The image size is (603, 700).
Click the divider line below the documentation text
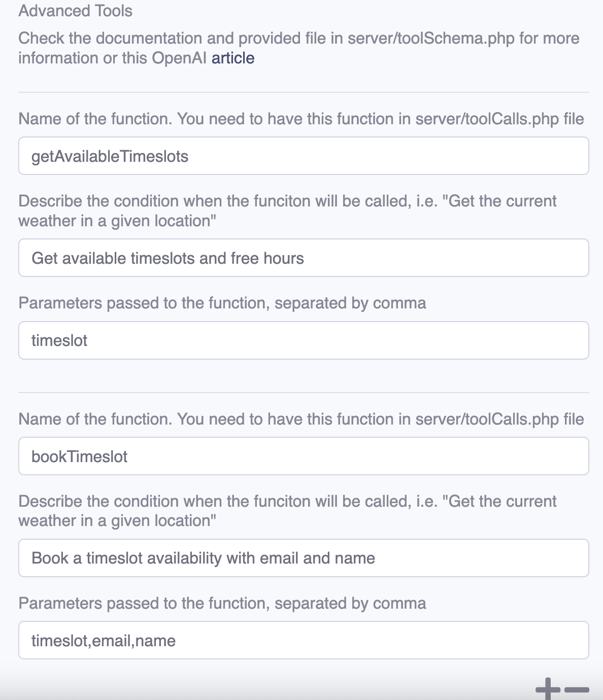point(304,92)
